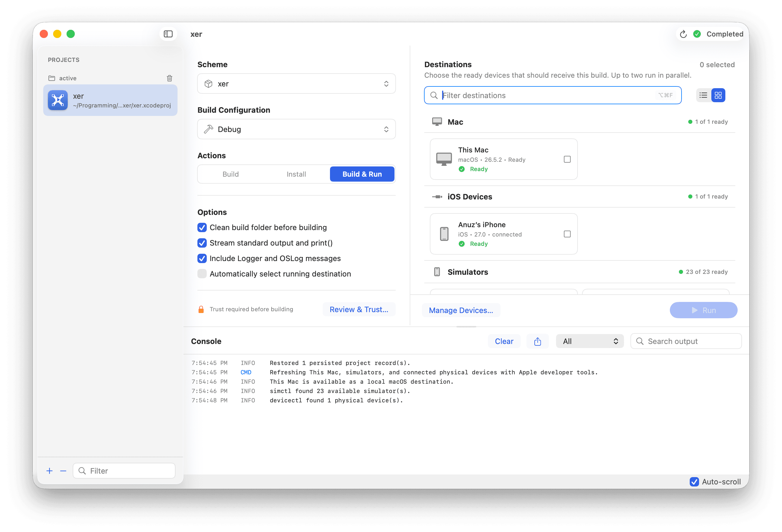Clear the console output
782x532 pixels.
tap(504, 341)
